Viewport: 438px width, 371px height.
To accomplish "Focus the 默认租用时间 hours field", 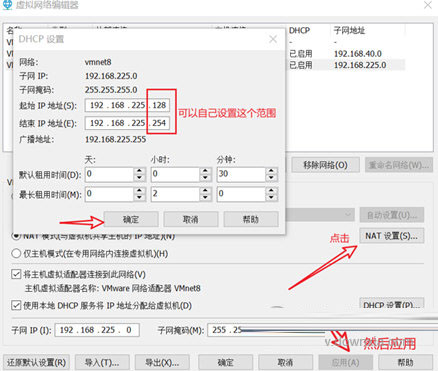I will click(175, 174).
